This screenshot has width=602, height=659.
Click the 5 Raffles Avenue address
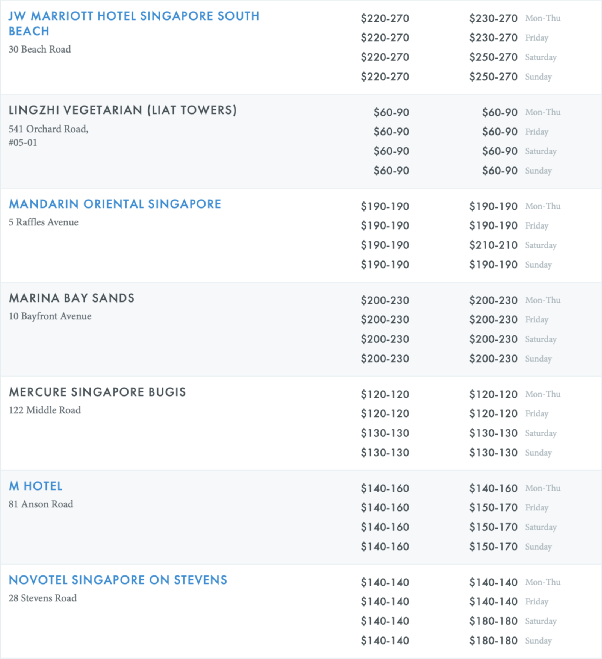coord(44,222)
